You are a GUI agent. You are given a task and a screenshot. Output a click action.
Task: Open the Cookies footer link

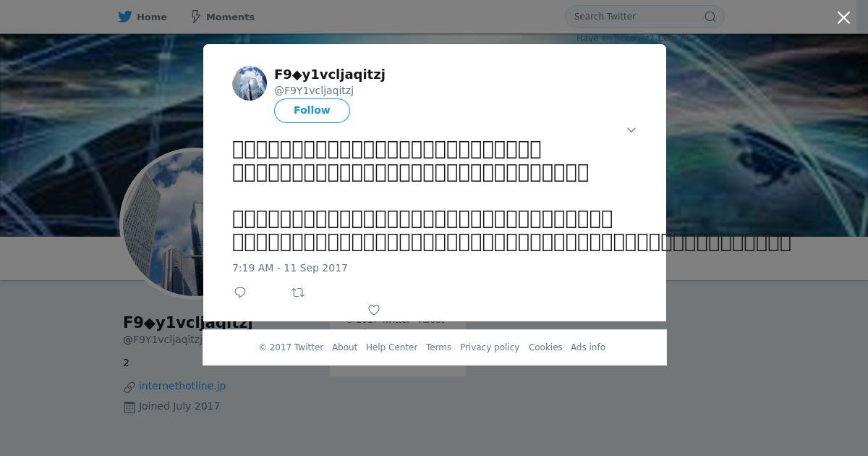click(545, 347)
